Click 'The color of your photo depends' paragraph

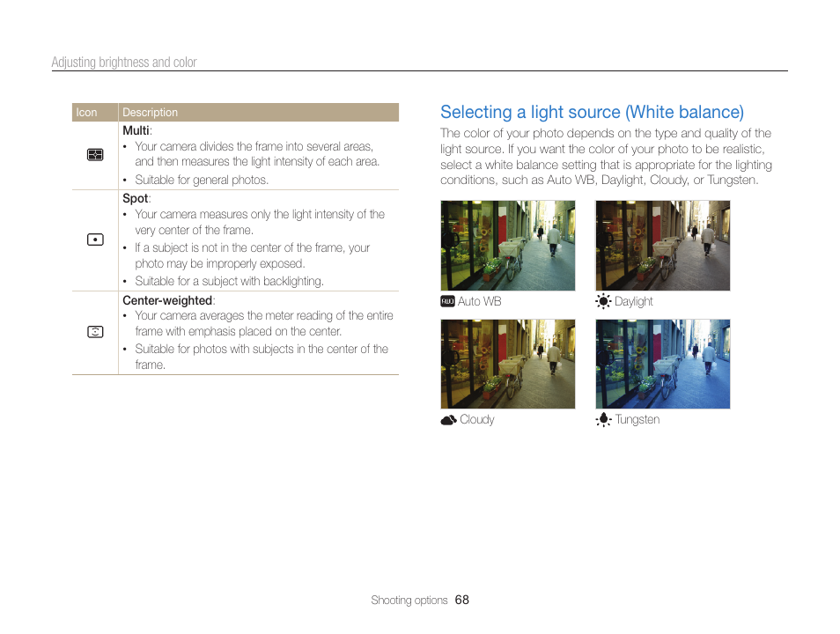click(606, 157)
